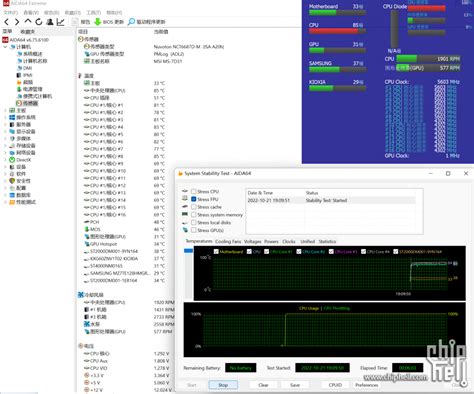Open the 查看(V) menu
The image size is (474, 394).
(31, 12)
